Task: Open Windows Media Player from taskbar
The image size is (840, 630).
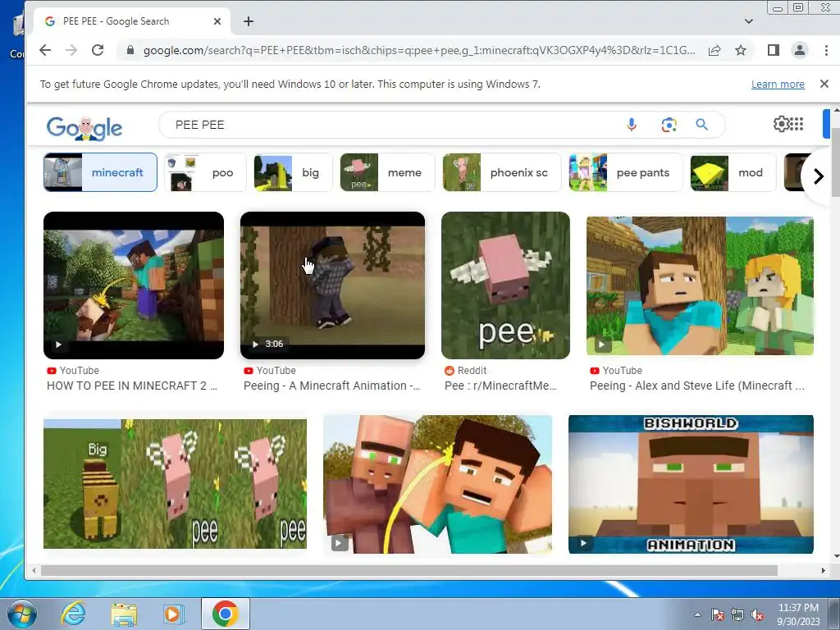Action: (x=173, y=614)
